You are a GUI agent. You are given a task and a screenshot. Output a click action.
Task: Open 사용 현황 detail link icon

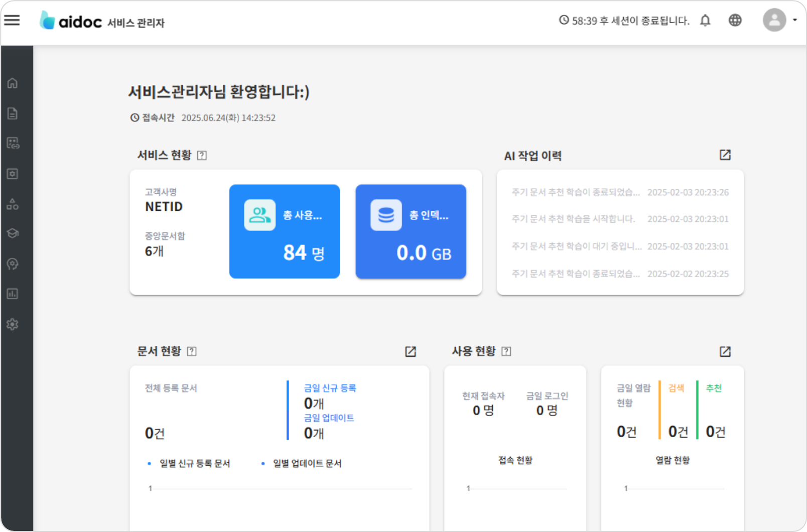point(725,351)
